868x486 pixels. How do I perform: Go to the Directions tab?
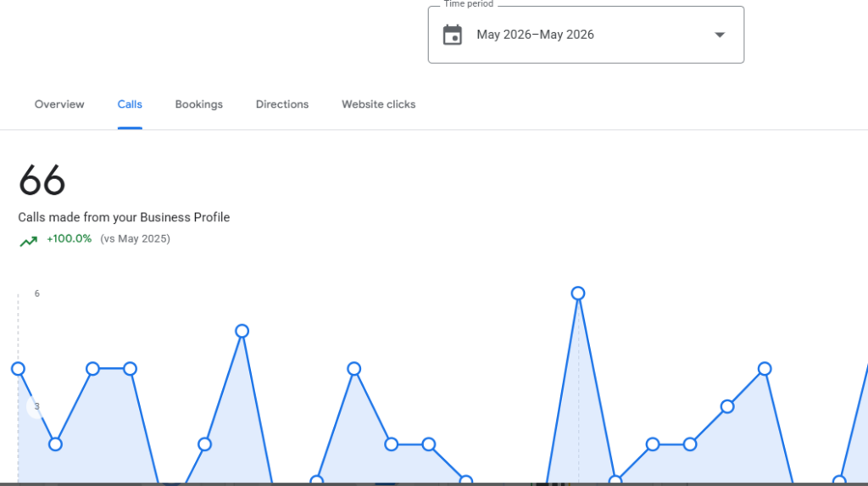[281, 104]
